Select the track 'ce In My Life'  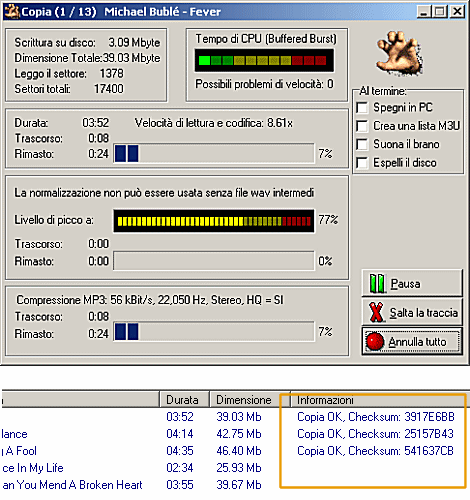(x=33, y=468)
